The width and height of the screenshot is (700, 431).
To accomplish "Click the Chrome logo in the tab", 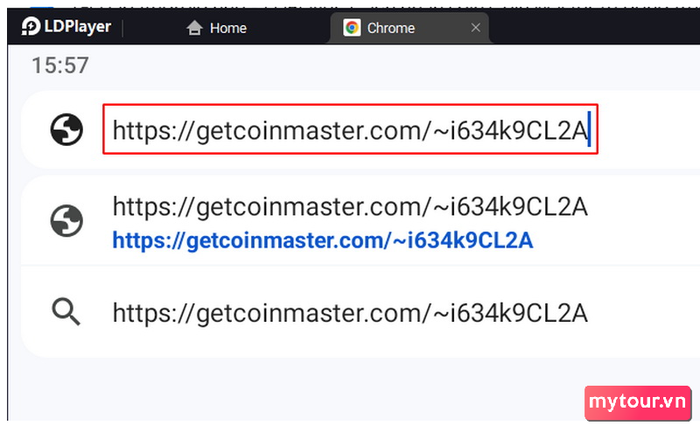I will click(352, 28).
